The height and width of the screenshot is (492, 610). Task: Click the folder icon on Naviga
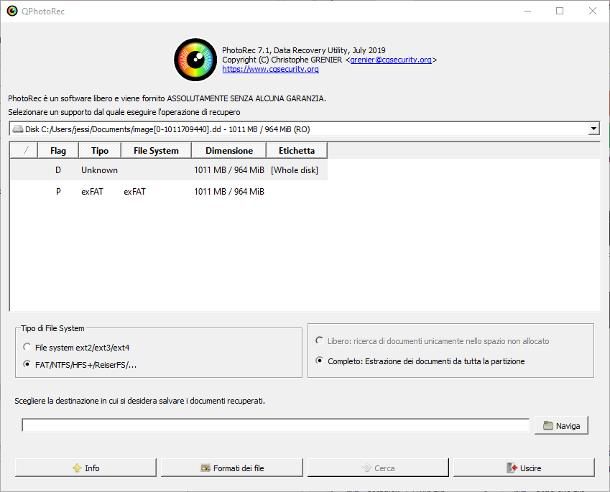[548, 425]
